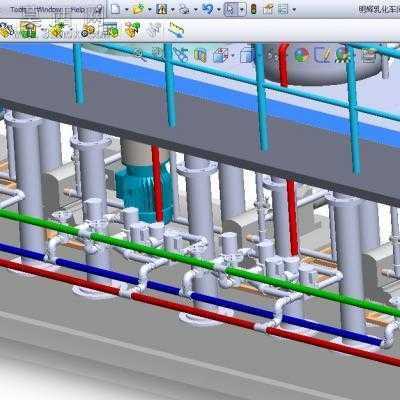Expand the New document dropdown arrow
This screenshot has height=400, width=400.
[127, 10]
